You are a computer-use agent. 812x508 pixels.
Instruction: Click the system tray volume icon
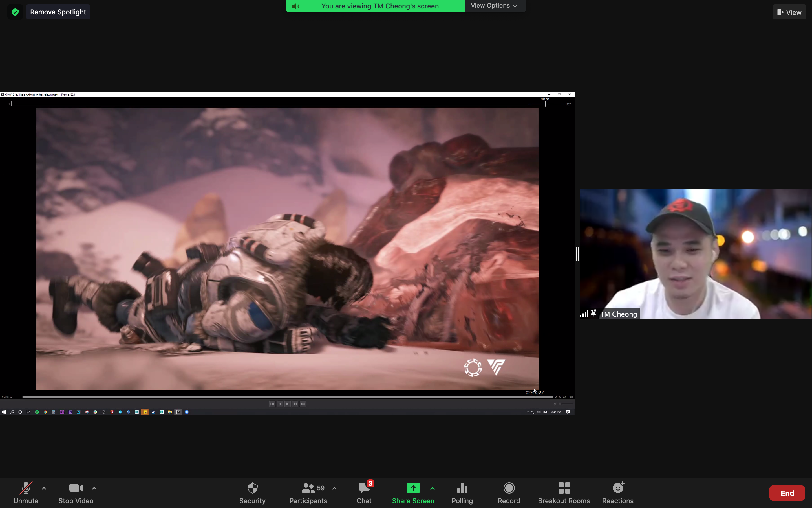pos(539,412)
